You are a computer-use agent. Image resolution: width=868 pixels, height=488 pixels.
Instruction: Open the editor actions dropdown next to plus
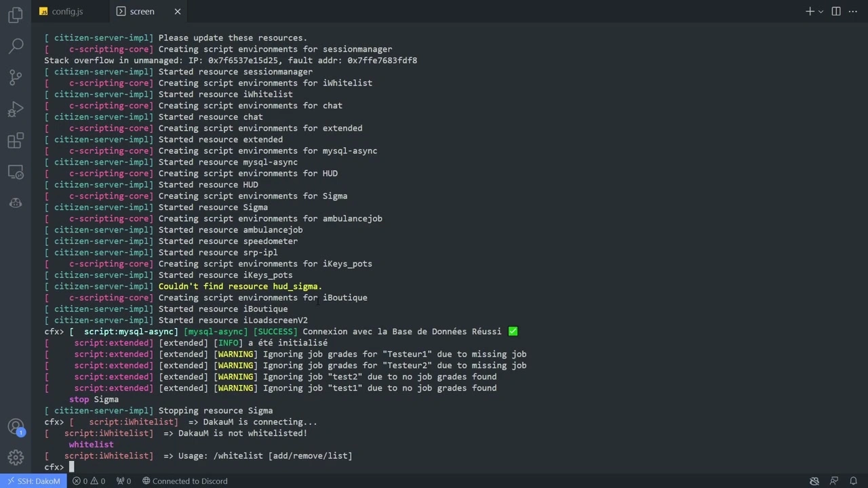pyautogui.click(x=821, y=12)
